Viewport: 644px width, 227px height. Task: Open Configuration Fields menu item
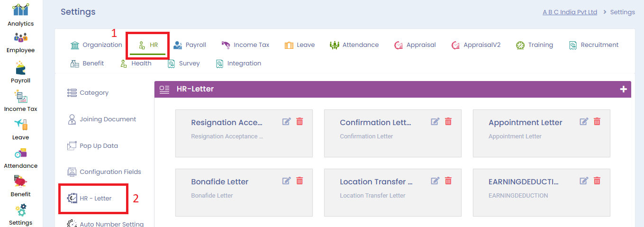tap(104, 172)
